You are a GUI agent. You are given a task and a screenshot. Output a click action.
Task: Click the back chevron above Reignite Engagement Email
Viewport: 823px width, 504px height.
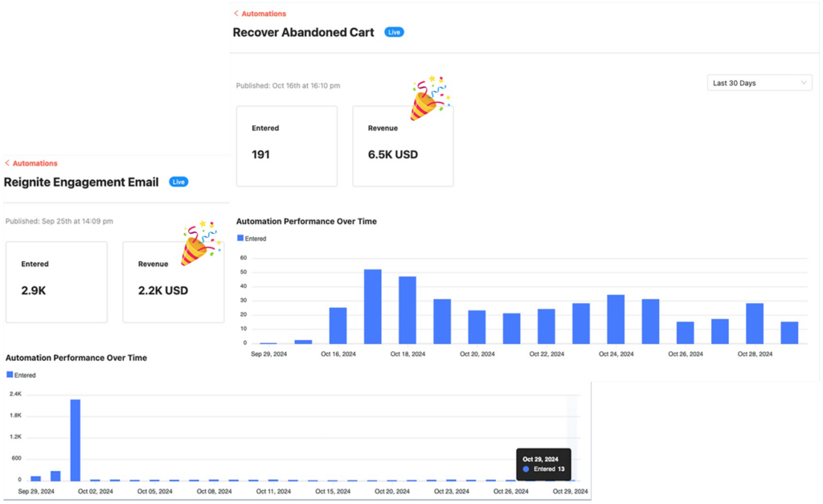pos(7,163)
